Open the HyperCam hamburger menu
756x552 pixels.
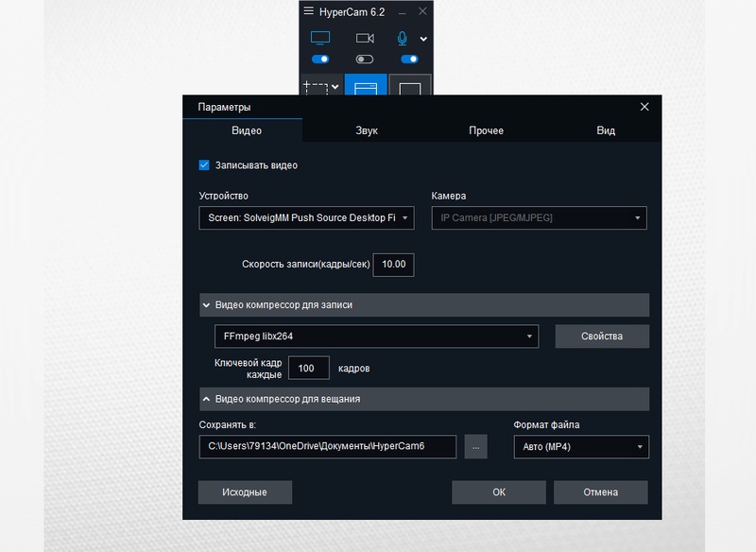click(309, 11)
